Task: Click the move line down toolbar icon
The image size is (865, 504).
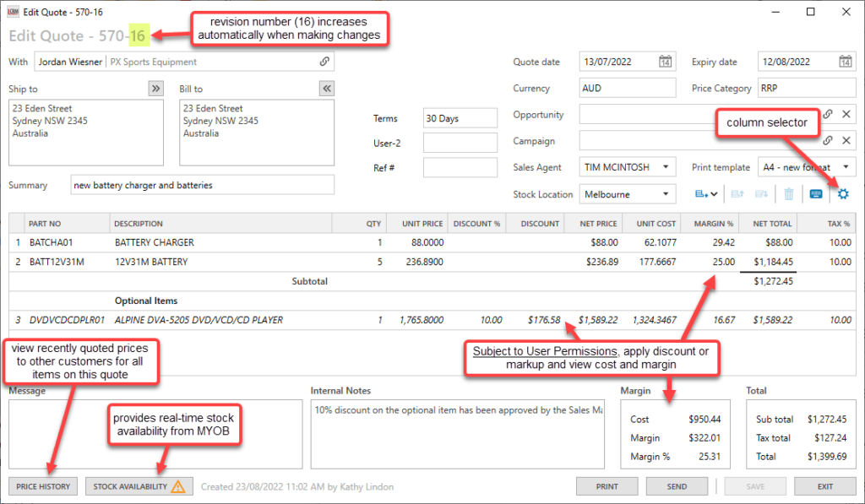Action: 763,194
